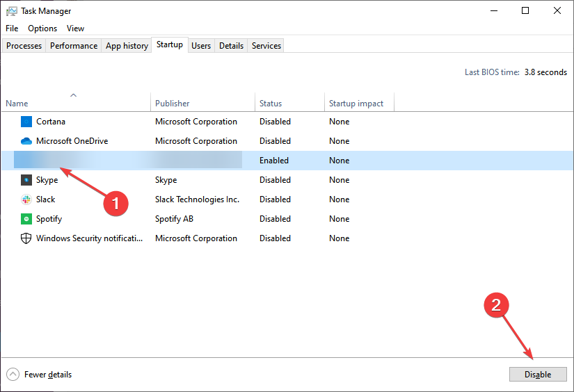
Task: Close the Task Manager window
Action: click(557, 10)
